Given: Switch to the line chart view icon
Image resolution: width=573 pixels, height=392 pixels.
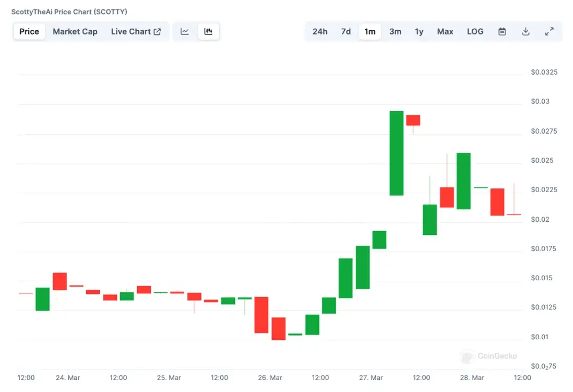Looking at the screenshot, I should (x=185, y=31).
